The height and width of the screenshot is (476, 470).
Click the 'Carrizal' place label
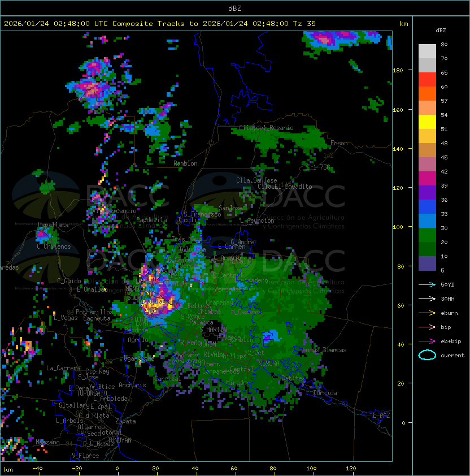point(167,379)
